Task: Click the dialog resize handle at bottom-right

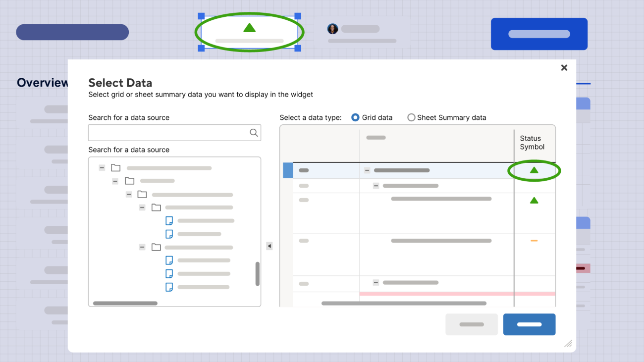Action: (x=568, y=343)
